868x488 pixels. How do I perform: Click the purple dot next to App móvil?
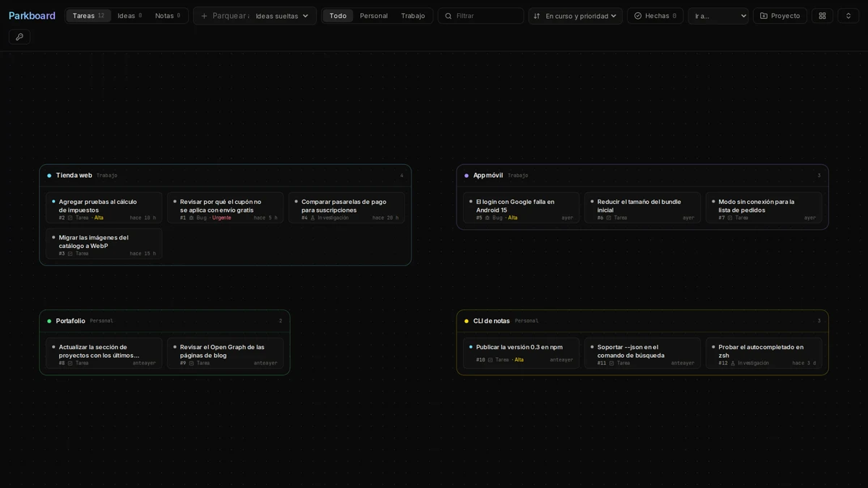coord(467,176)
